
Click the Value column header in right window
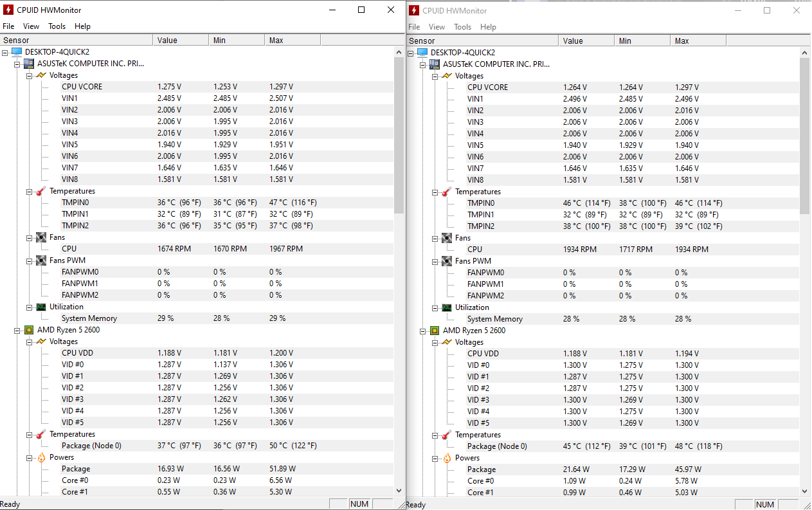click(x=587, y=41)
